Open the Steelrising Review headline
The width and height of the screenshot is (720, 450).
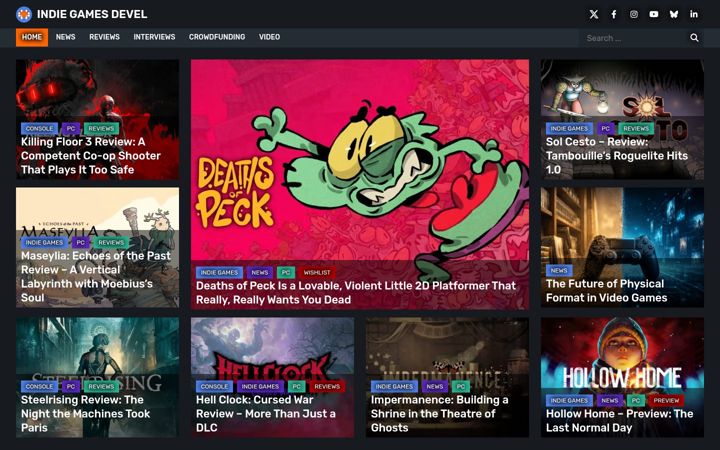(x=85, y=414)
